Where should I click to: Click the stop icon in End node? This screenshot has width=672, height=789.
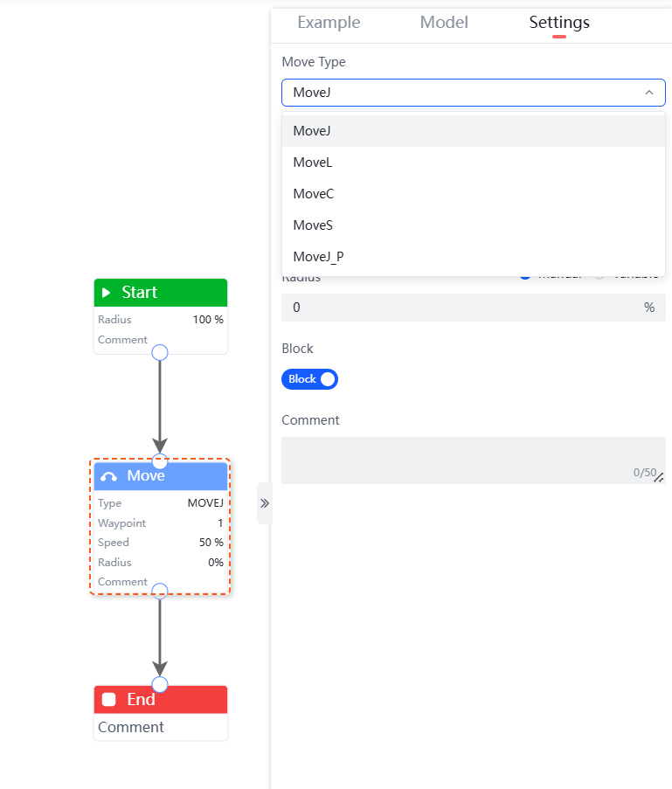[x=109, y=699]
